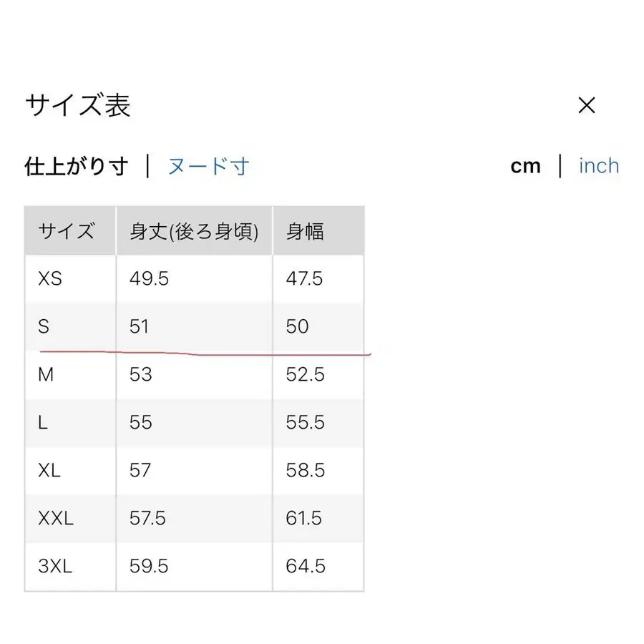The height and width of the screenshot is (644, 644).
Task: Switch measurements to inch
Action: [598, 165]
